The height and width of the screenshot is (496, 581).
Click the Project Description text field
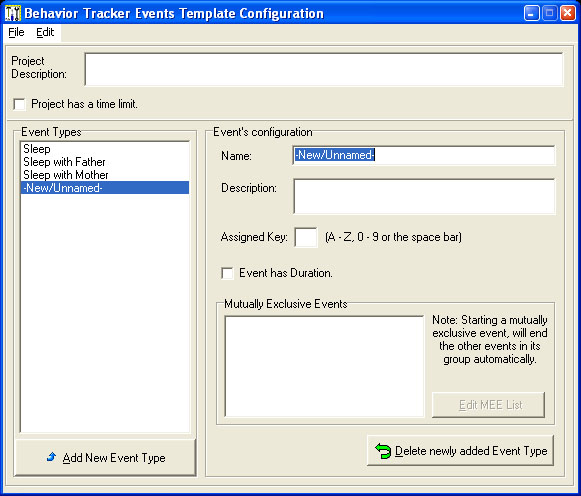[324, 70]
